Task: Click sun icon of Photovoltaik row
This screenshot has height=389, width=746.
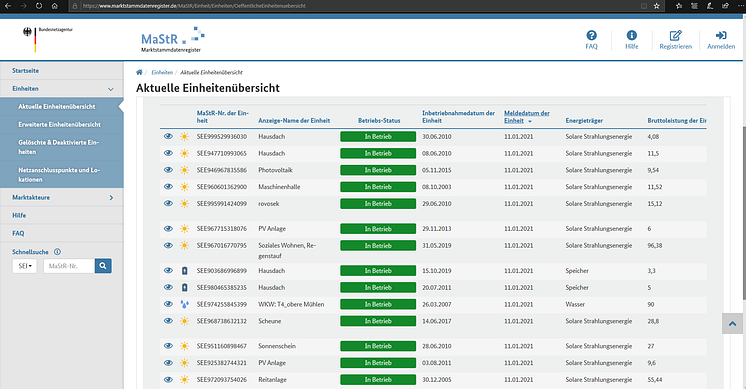Action: click(x=185, y=170)
